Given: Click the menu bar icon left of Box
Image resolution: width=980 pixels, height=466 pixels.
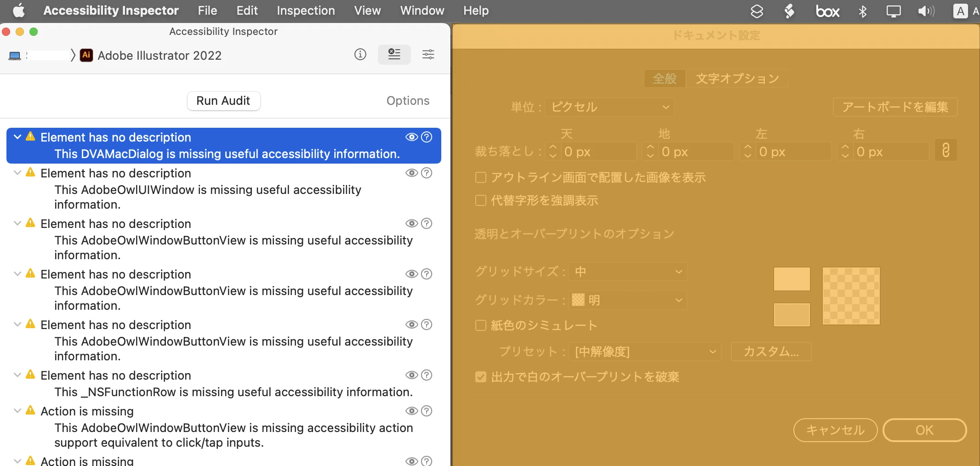Looking at the screenshot, I should [x=789, y=11].
